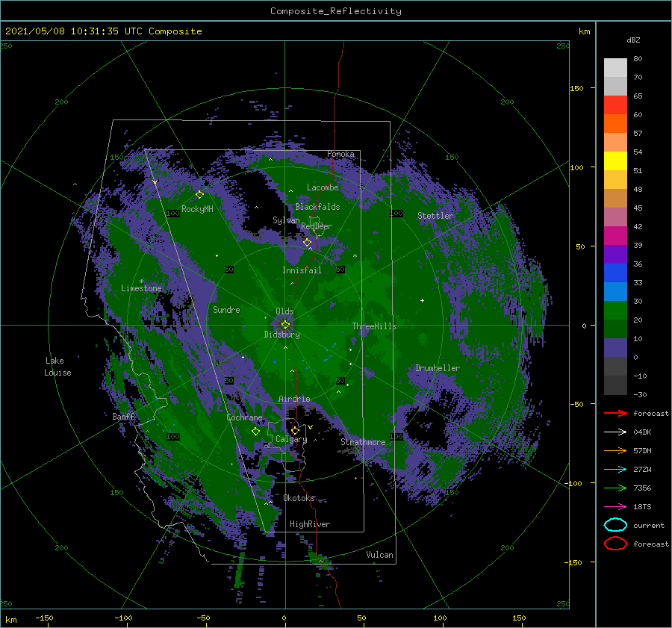Click the Stettler city label
Viewport: 672px width, 628px height.
tap(435, 216)
